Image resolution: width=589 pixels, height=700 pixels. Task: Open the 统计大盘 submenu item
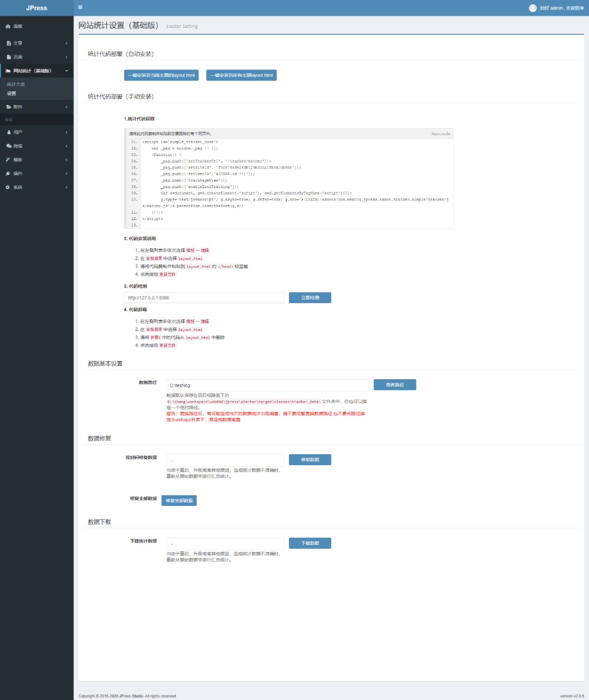pyautogui.click(x=16, y=84)
